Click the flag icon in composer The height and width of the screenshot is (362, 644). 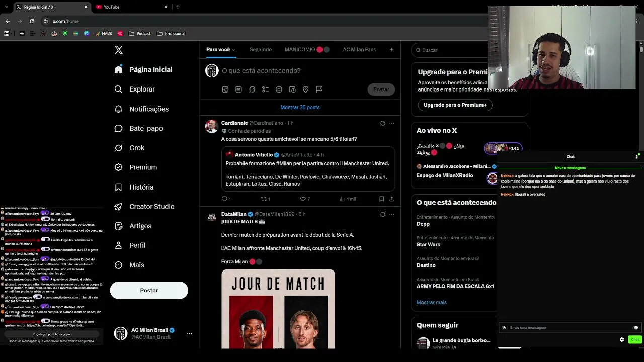pos(319,89)
